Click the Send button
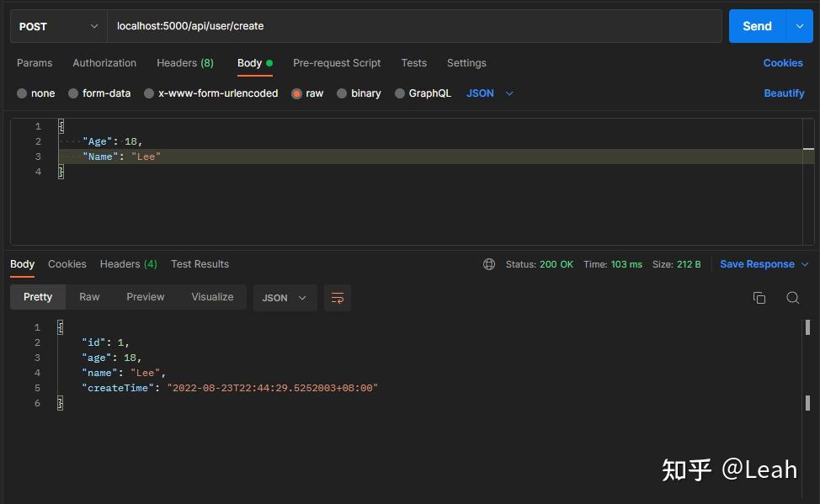The width and height of the screenshot is (820, 504). click(x=755, y=26)
